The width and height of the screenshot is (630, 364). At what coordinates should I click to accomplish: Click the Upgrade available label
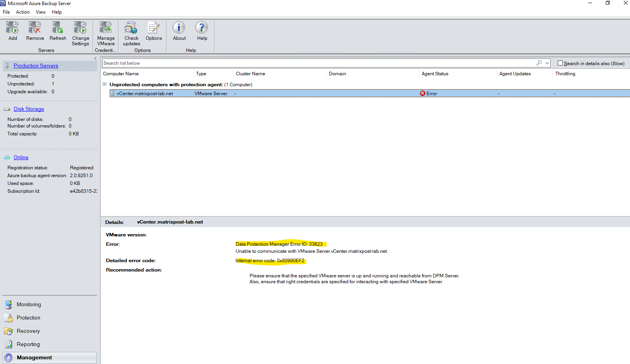tap(27, 92)
